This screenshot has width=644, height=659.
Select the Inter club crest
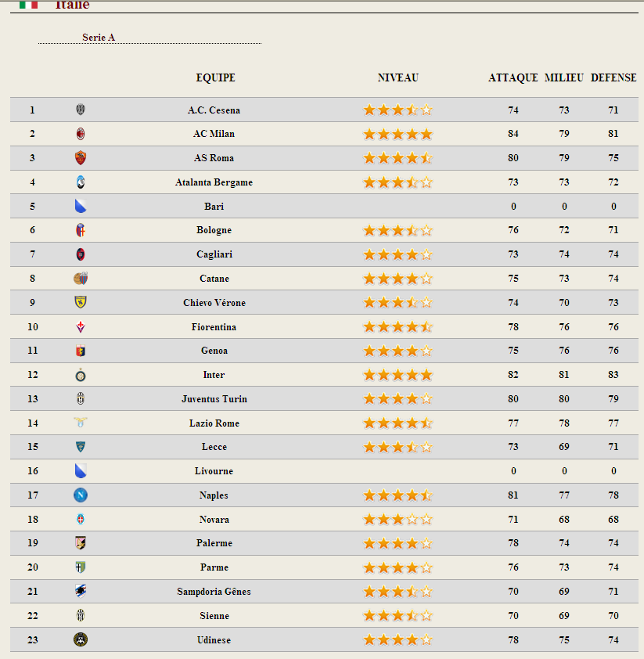coord(81,375)
